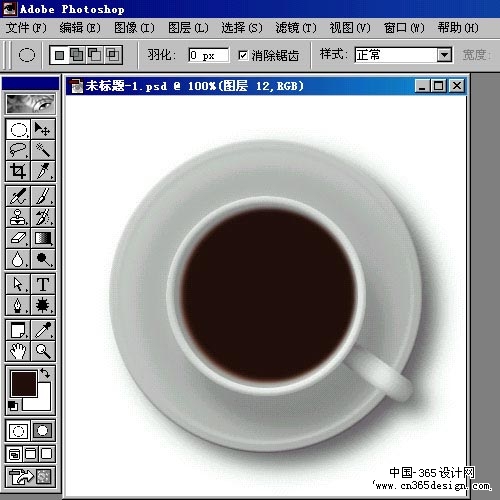Screen dimensions: 500x500
Task: Click the Add to selection button
Action: (x=77, y=55)
